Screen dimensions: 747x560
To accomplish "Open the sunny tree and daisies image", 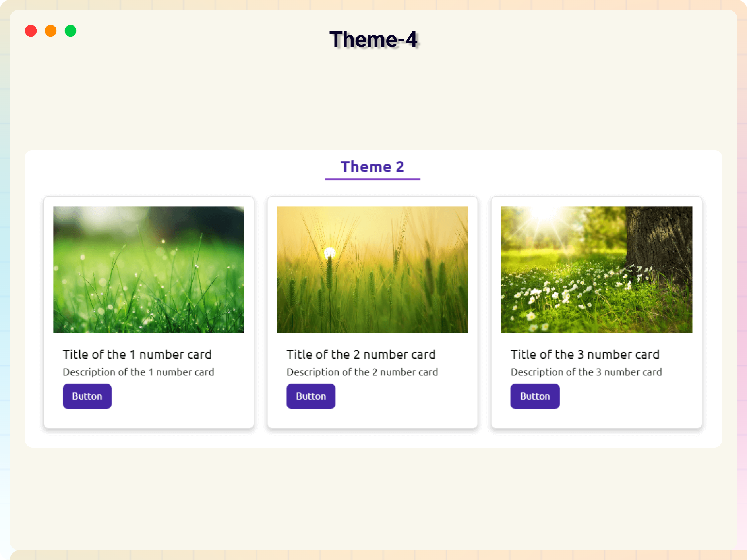I will click(x=596, y=269).
